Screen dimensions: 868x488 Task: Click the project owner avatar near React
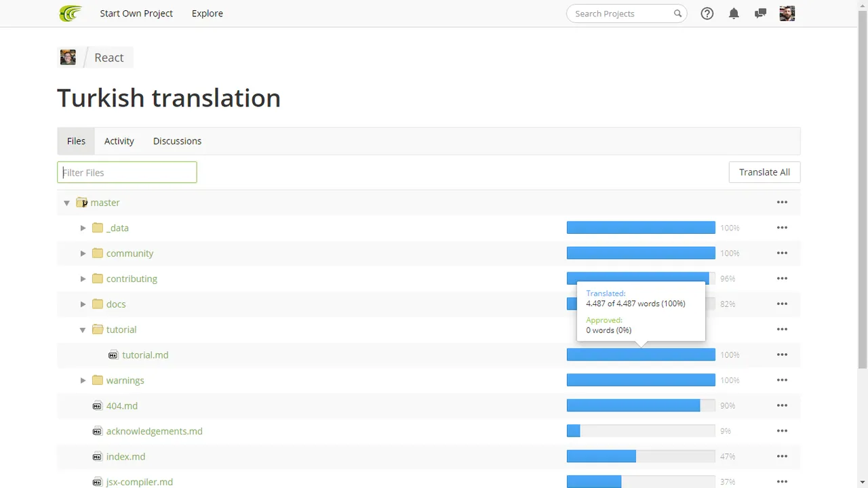68,58
